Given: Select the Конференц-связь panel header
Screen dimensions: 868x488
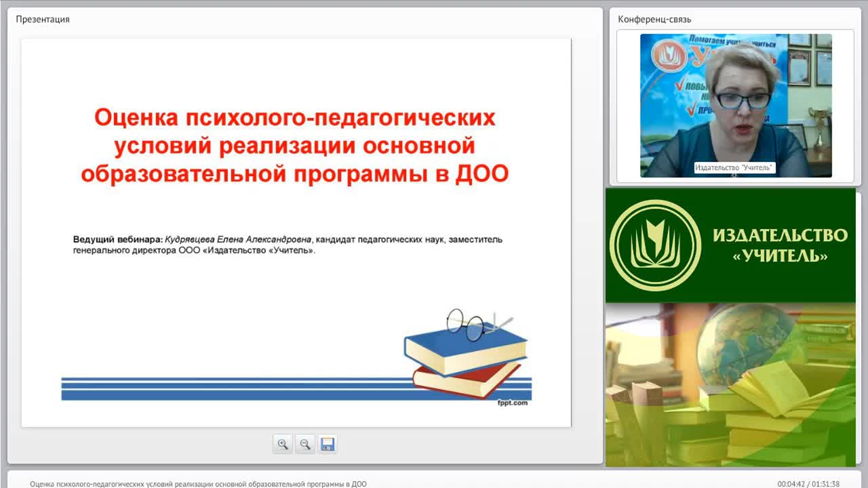Looking at the screenshot, I should tap(654, 19).
